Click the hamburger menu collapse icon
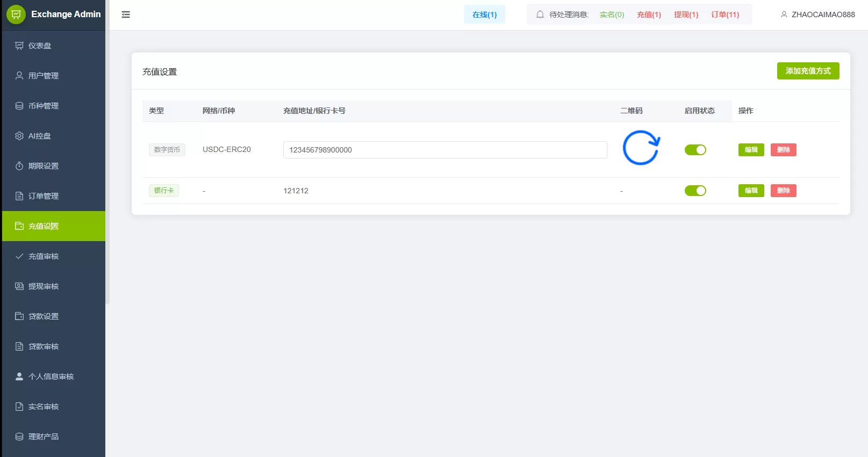The height and width of the screenshot is (457, 868). click(126, 14)
